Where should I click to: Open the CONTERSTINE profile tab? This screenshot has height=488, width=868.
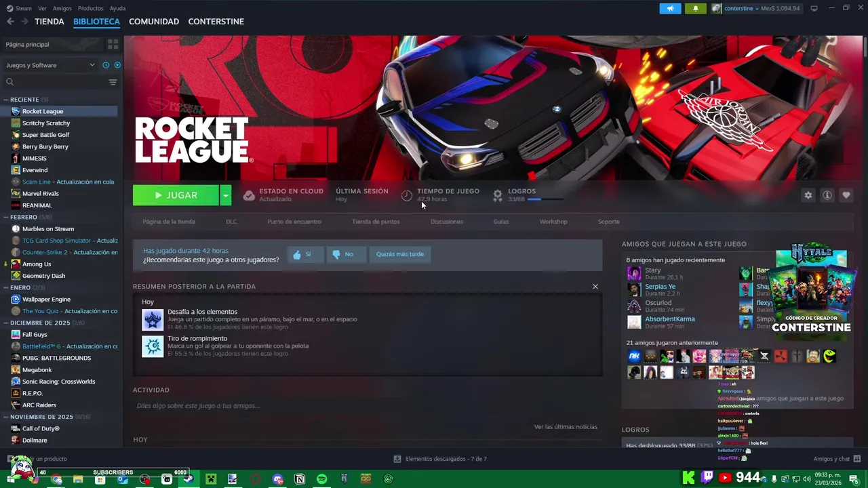pos(216,22)
